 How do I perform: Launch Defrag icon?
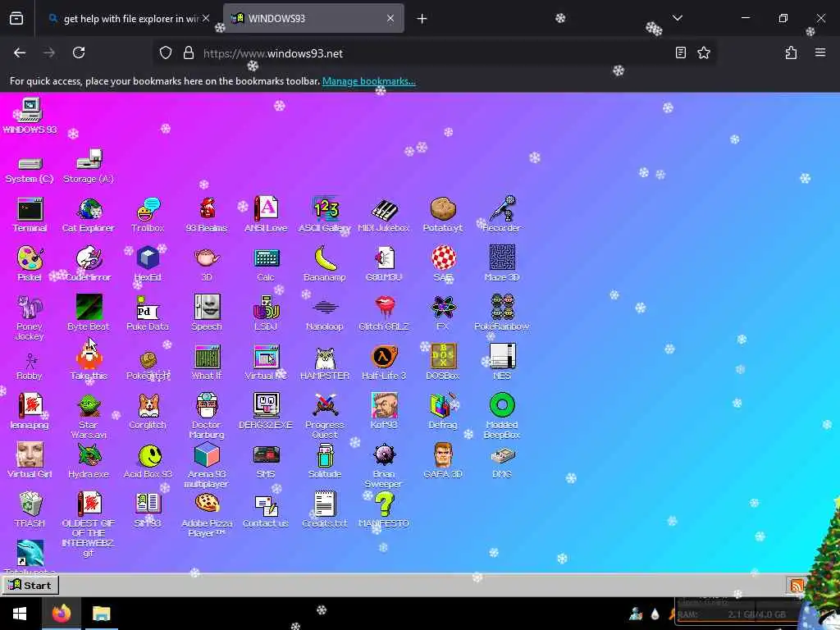(x=443, y=412)
